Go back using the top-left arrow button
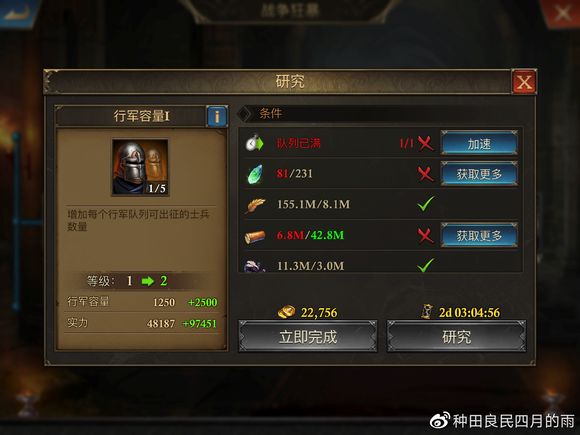The width and height of the screenshot is (580, 435). pos(18,12)
